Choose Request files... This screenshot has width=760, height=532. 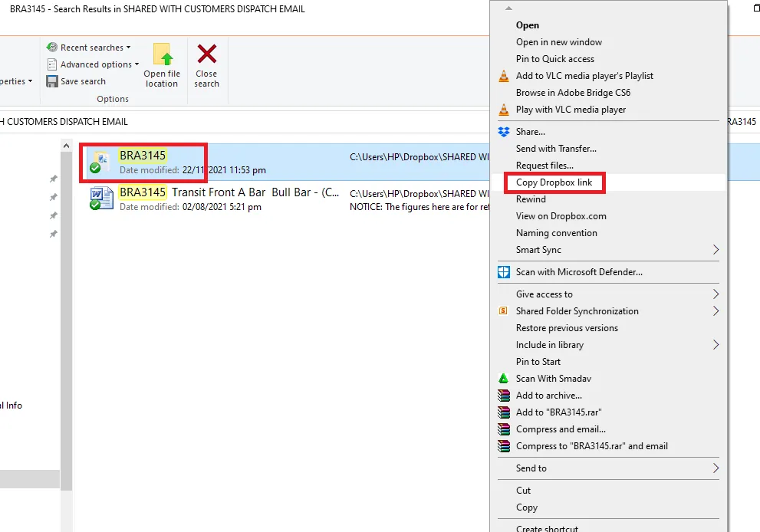(x=545, y=166)
